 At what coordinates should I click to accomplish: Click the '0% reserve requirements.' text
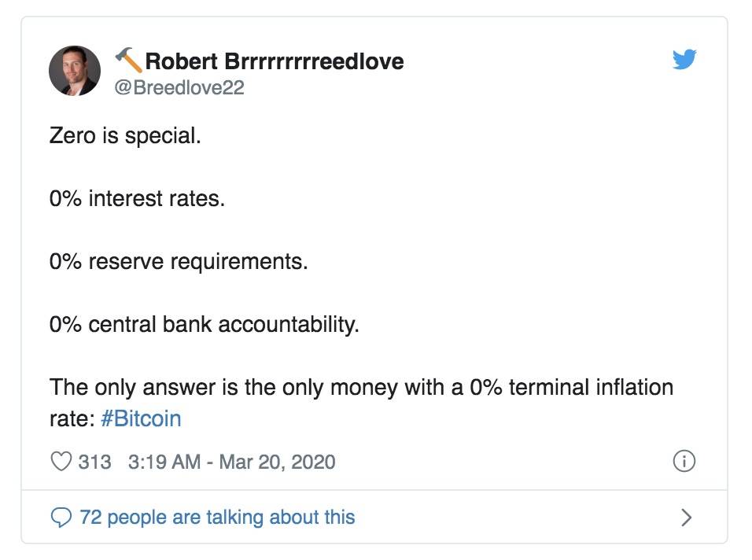(x=179, y=262)
